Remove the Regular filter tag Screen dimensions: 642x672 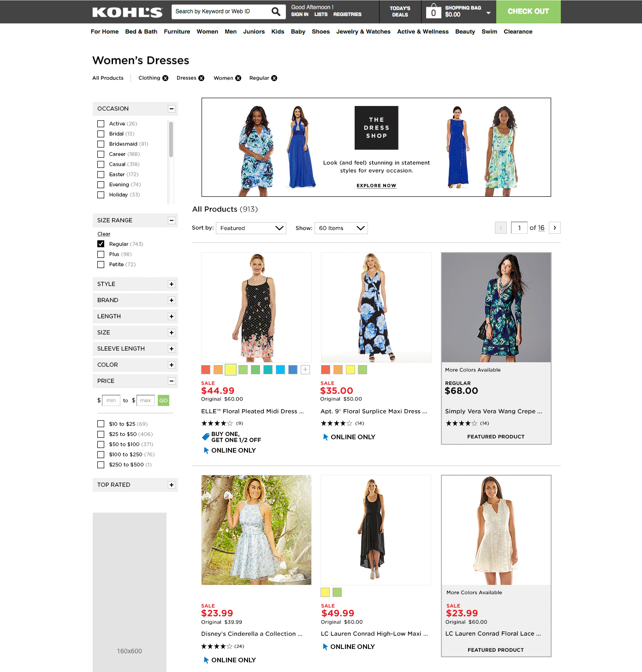point(274,78)
